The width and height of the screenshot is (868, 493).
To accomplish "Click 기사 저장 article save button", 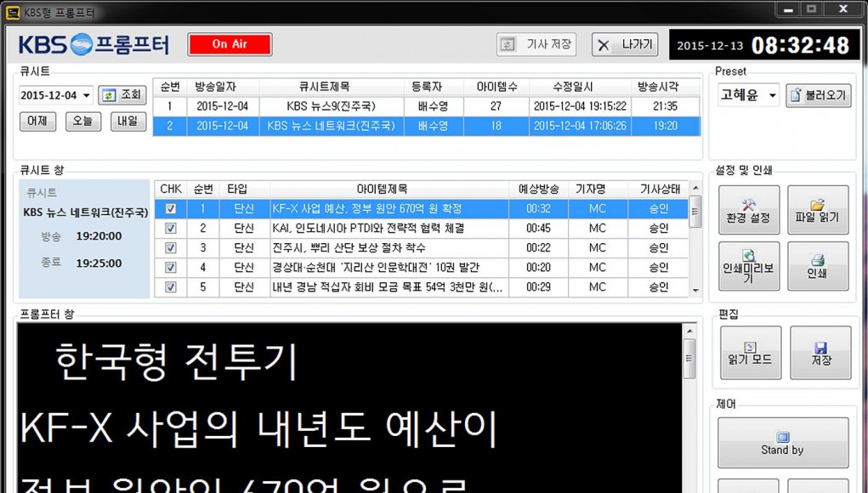I will (536, 44).
